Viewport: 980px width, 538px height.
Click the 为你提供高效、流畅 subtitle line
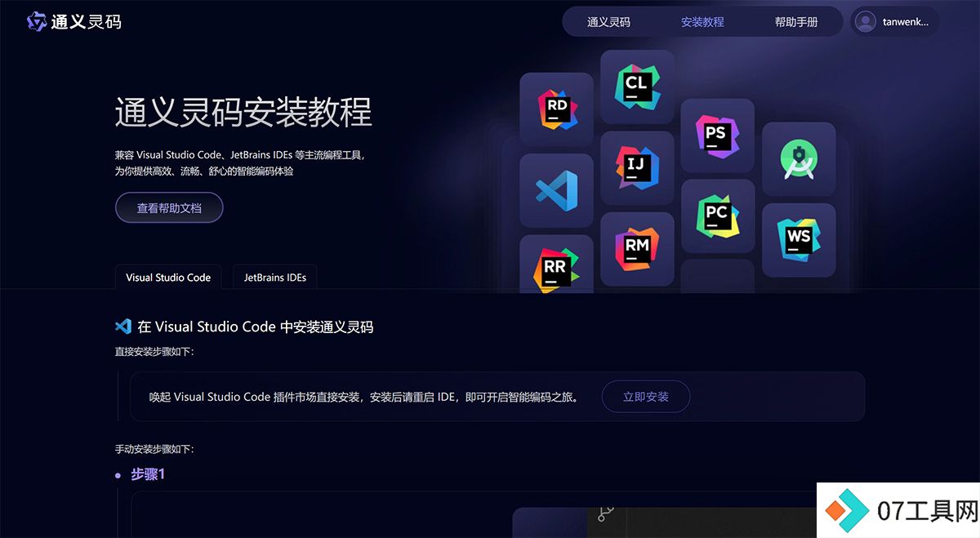point(204,171)
